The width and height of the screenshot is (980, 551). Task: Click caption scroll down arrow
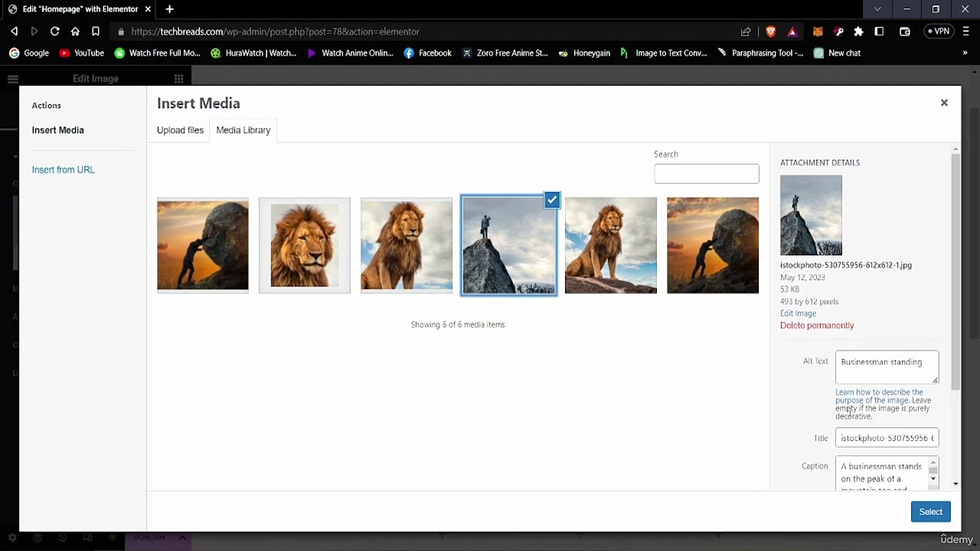933,479
